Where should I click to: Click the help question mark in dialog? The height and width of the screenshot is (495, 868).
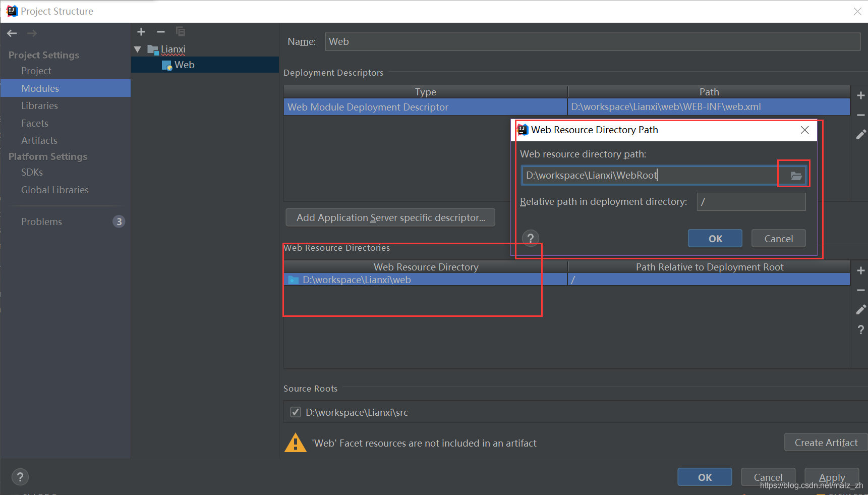(530, 238)
